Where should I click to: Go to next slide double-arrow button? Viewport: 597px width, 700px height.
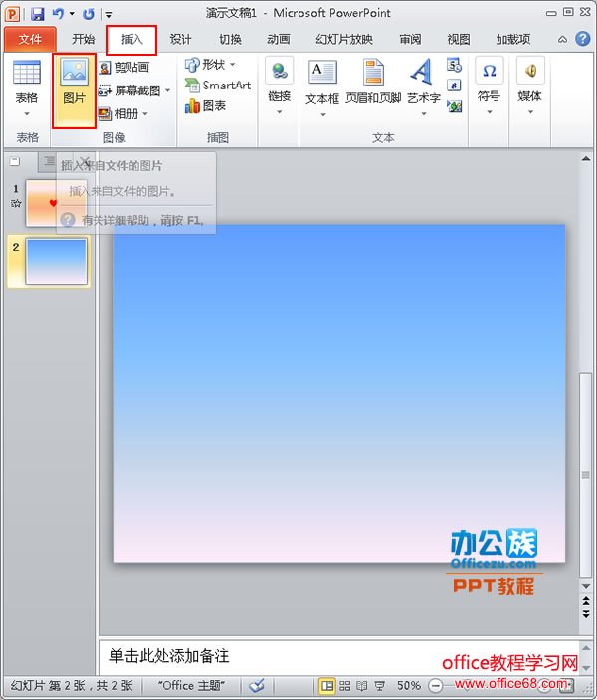[x=586, y=612]
